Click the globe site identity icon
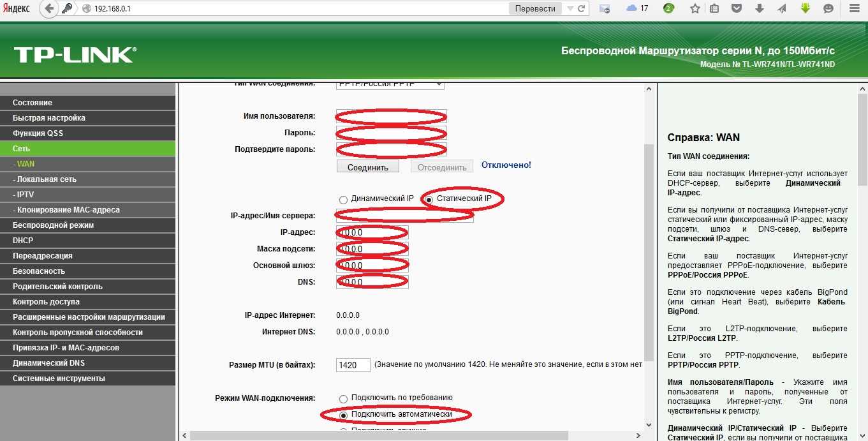 pos(86,9)
